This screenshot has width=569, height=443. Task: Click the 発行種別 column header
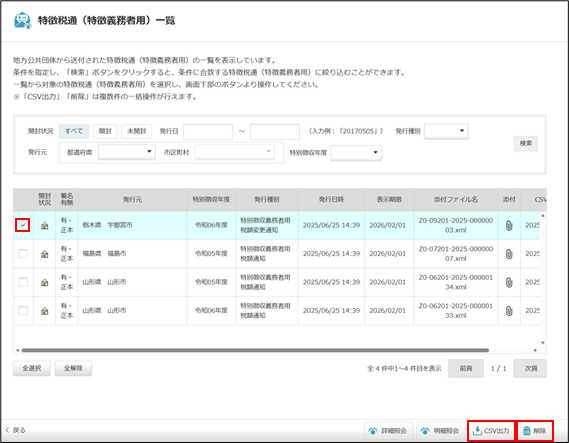tap(267, 200)
